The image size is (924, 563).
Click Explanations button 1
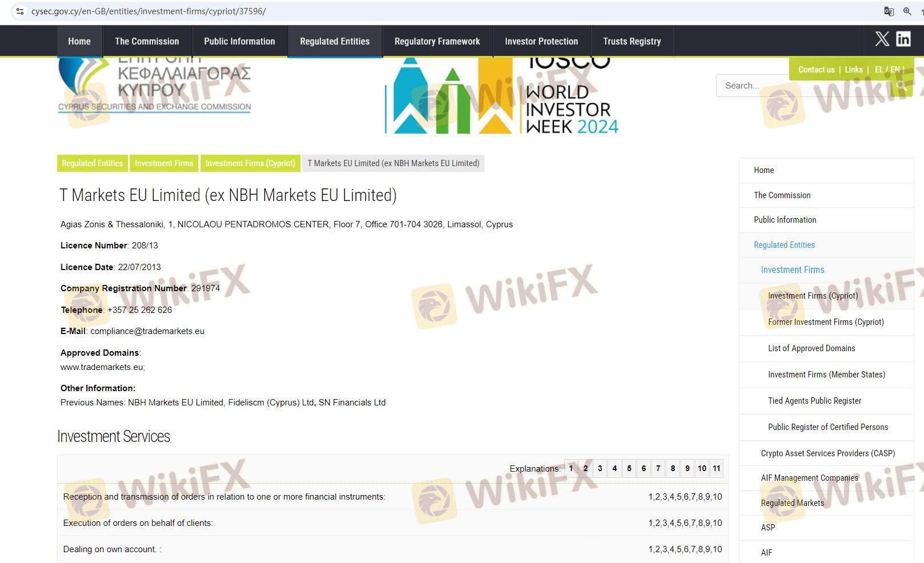click(x=571, y=468)
